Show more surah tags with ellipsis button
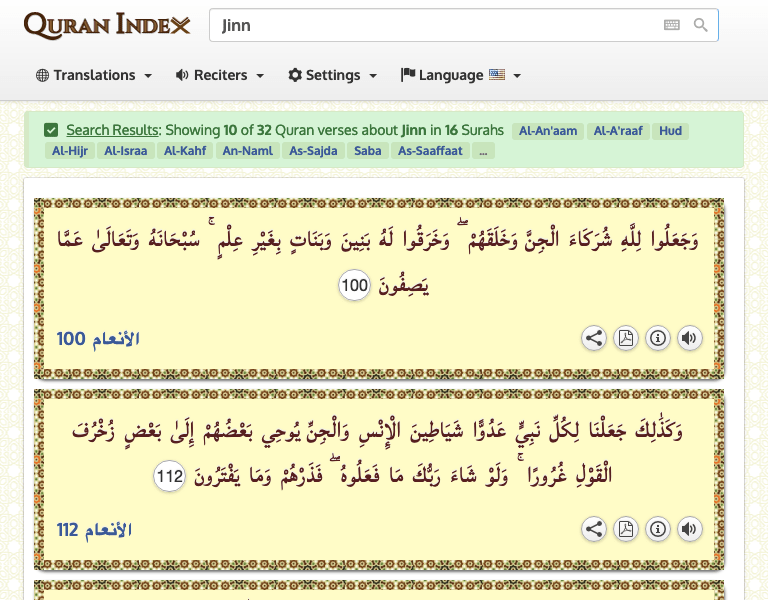The width and height of the screenshot is (768, 600). (483, 151)
